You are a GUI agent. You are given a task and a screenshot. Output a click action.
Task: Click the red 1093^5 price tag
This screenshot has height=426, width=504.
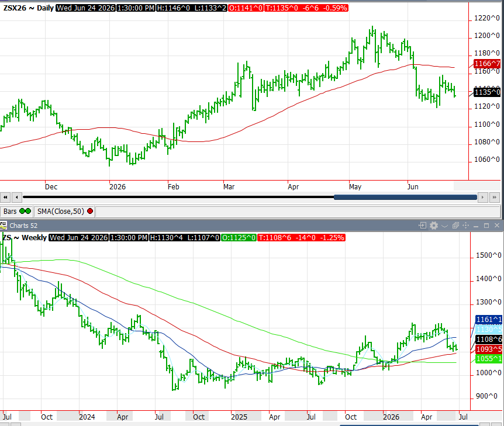pos(489,349)
